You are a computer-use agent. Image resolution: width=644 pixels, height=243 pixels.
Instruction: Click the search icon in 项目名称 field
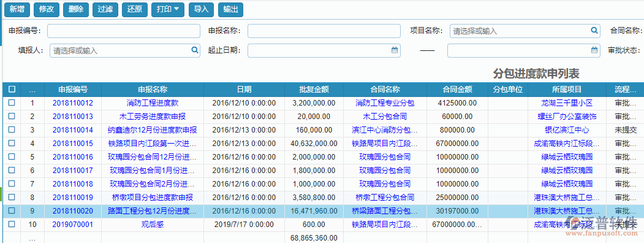click(x=594, y=31)
